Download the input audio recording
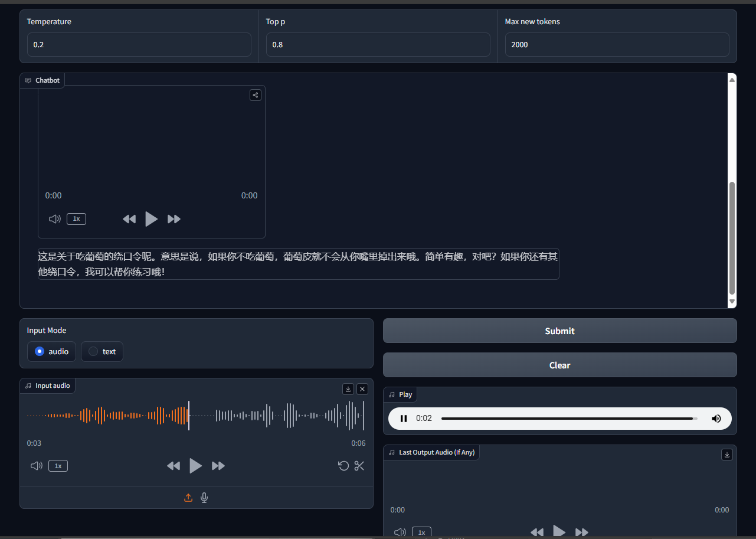 [348, 389]
